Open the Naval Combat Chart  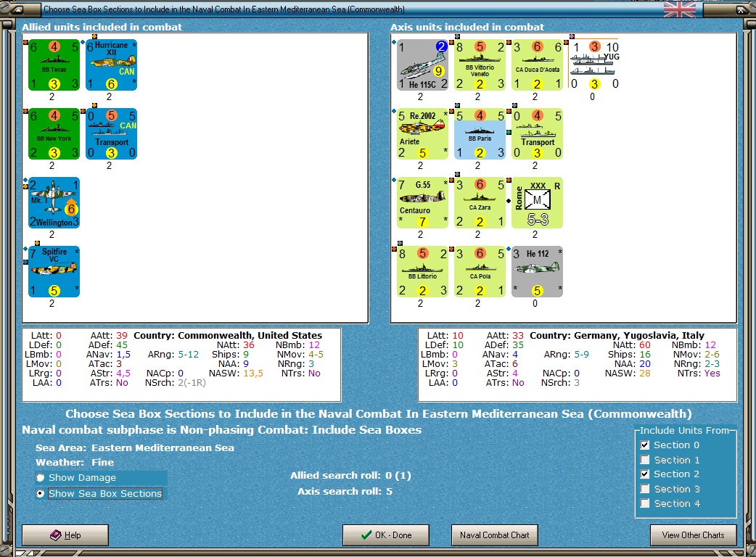(x=495, y=535)
